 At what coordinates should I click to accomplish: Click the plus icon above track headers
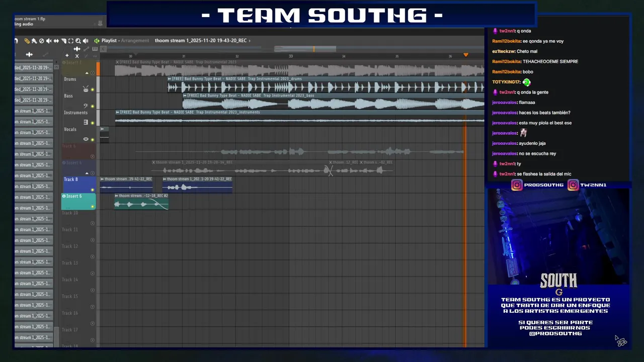tap(67, 55)
